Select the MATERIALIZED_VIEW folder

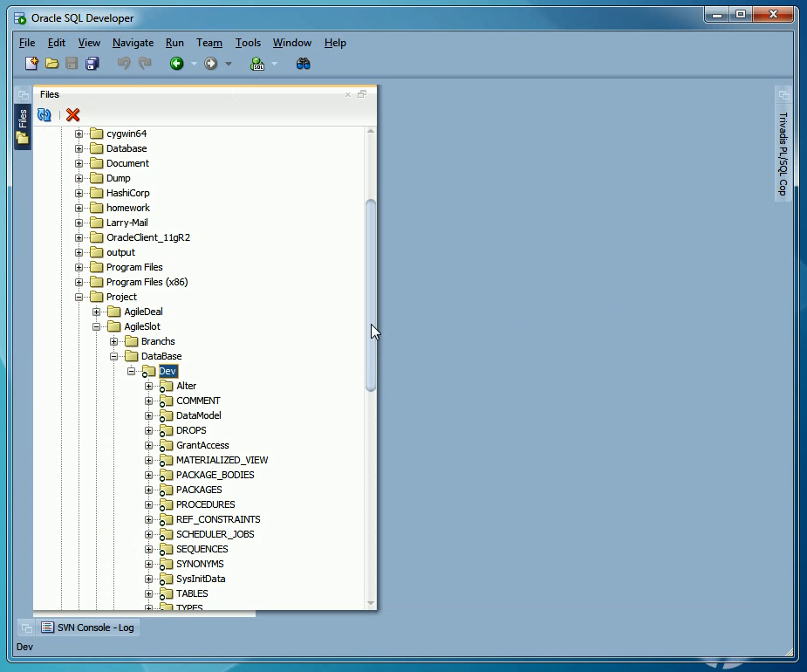click(222, 460)
